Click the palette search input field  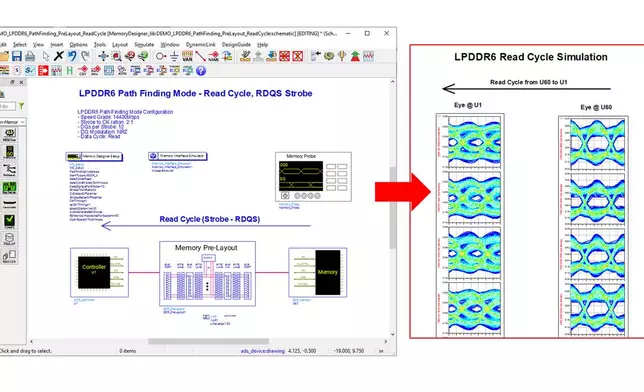point(7,106)
